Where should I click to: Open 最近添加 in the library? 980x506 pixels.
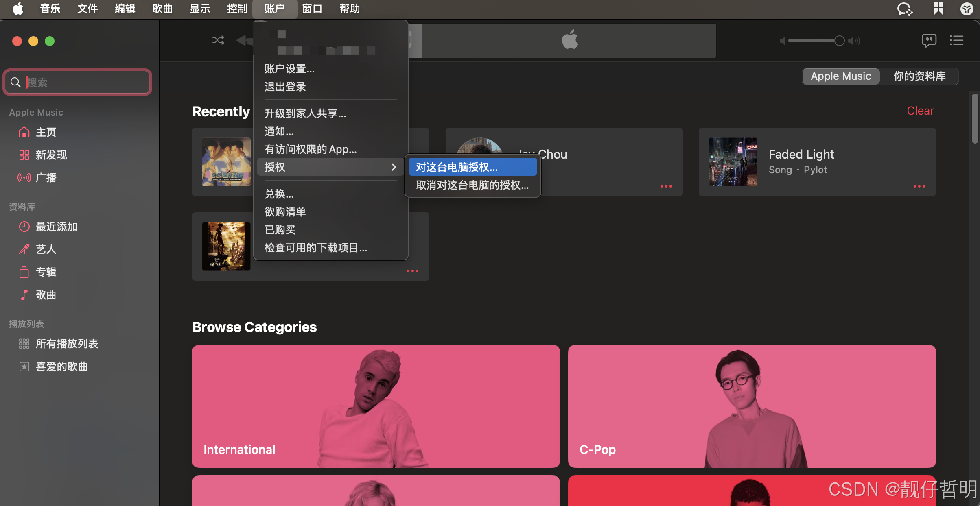coord(56,227)
